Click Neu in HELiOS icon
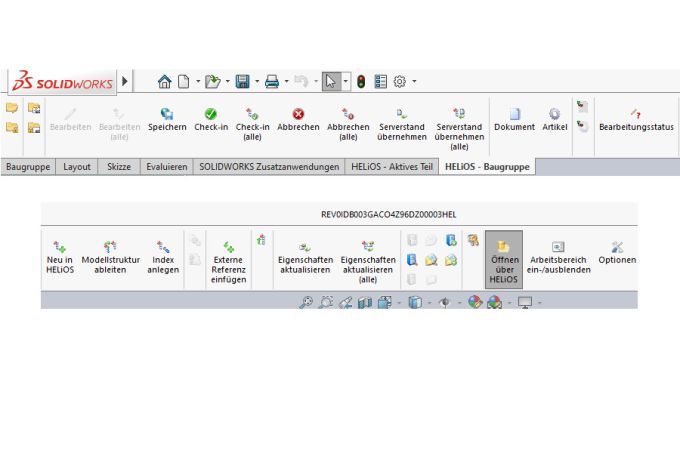Screen dimensions: 680x453 coord(60,246)
